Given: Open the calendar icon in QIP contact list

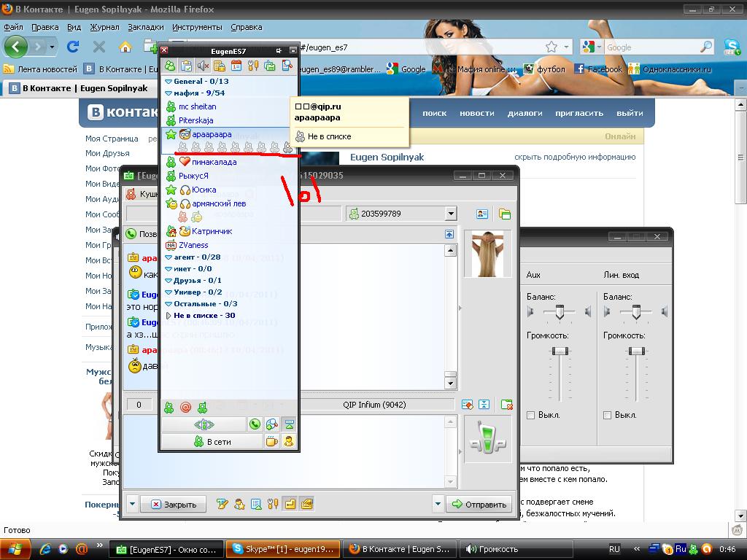Looking at the screenshot, I should pyautogui.click(x=236, y=66).
